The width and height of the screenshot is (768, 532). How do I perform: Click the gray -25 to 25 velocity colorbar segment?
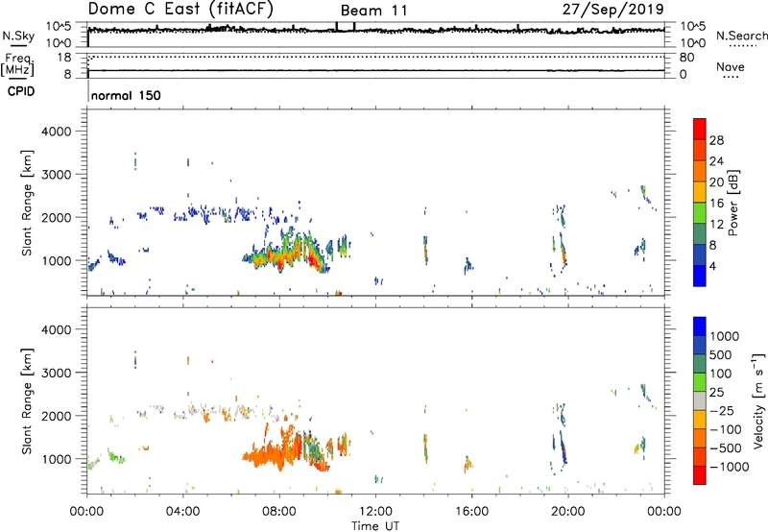pyautogui.click(x=700, y=400)
